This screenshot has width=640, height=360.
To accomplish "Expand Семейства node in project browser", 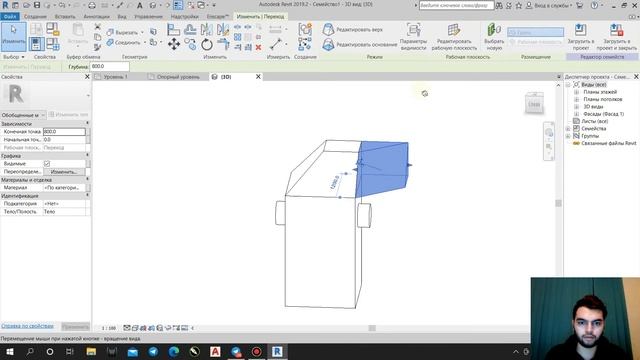I will tap(568, 129).
